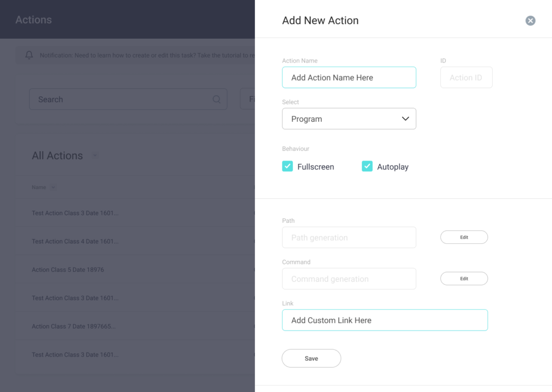This screenshot has width=552, height=392.
Task: Focus the Add Custom Link field
Action: pyautogui.click(x=384, y=320)
